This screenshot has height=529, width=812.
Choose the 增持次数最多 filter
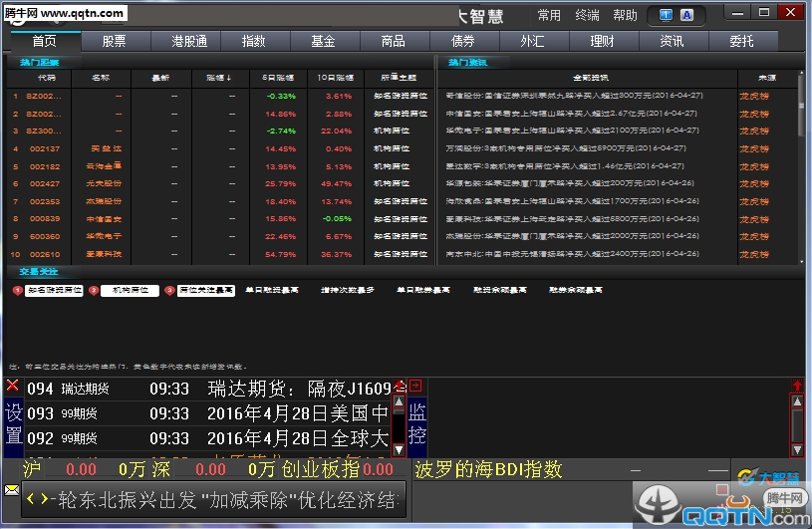348,290
